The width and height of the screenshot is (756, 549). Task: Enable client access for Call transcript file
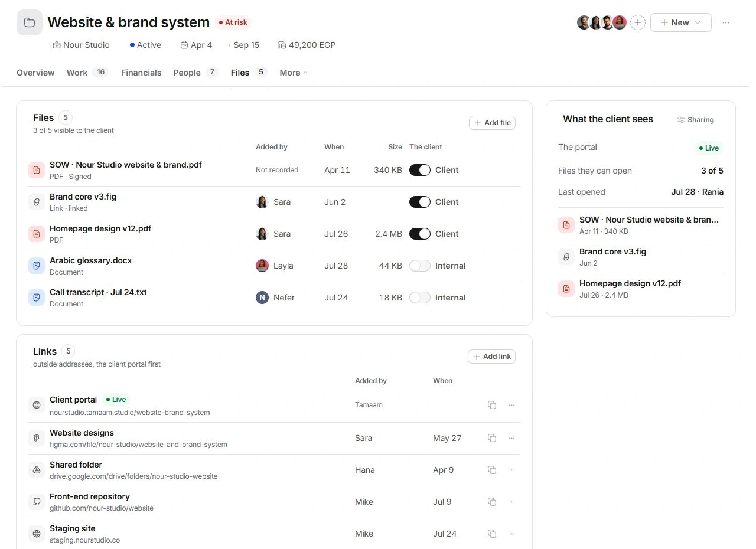[x=420, y=298]
